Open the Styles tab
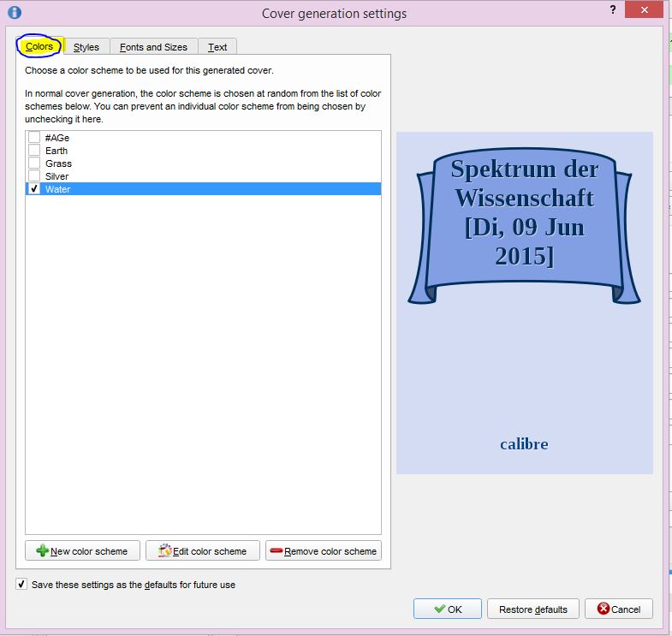 [86, 47]
